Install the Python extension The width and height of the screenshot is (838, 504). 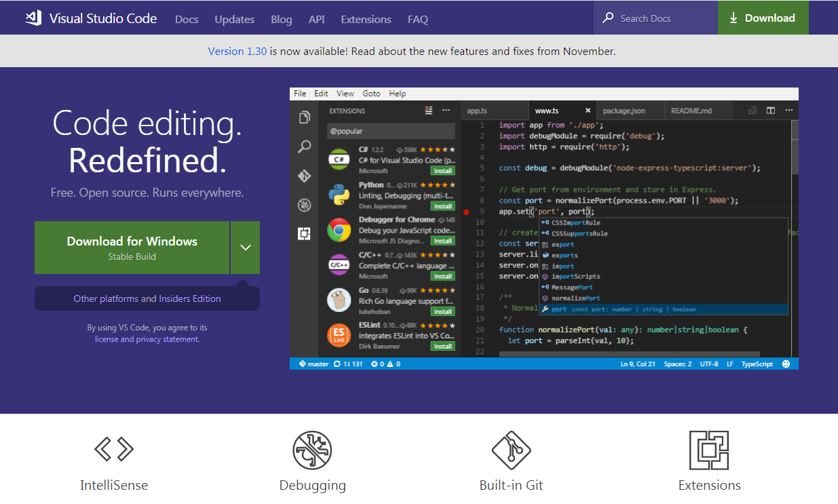[442, 206]
